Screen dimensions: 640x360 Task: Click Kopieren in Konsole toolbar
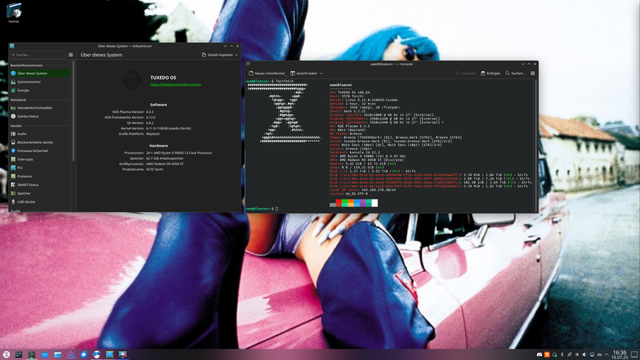(466, 73)
